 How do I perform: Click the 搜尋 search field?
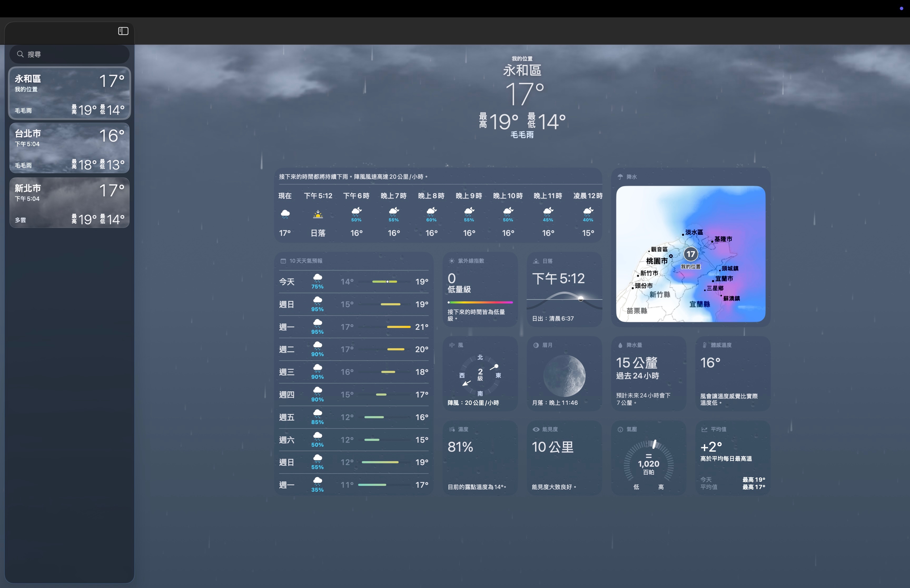tap(70, 54)
